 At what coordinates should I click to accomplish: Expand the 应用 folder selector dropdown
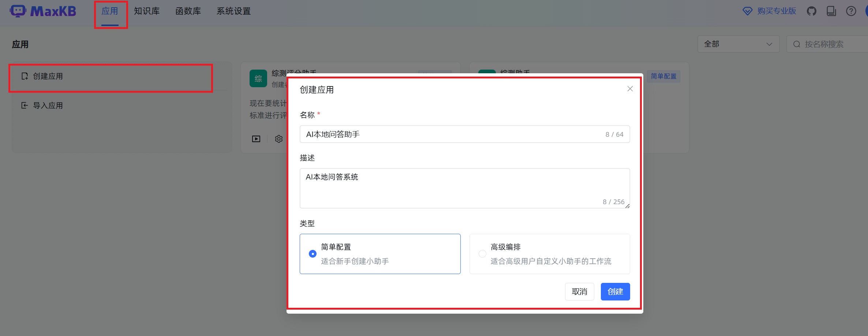pyautogui.click(x=21, y=44)
